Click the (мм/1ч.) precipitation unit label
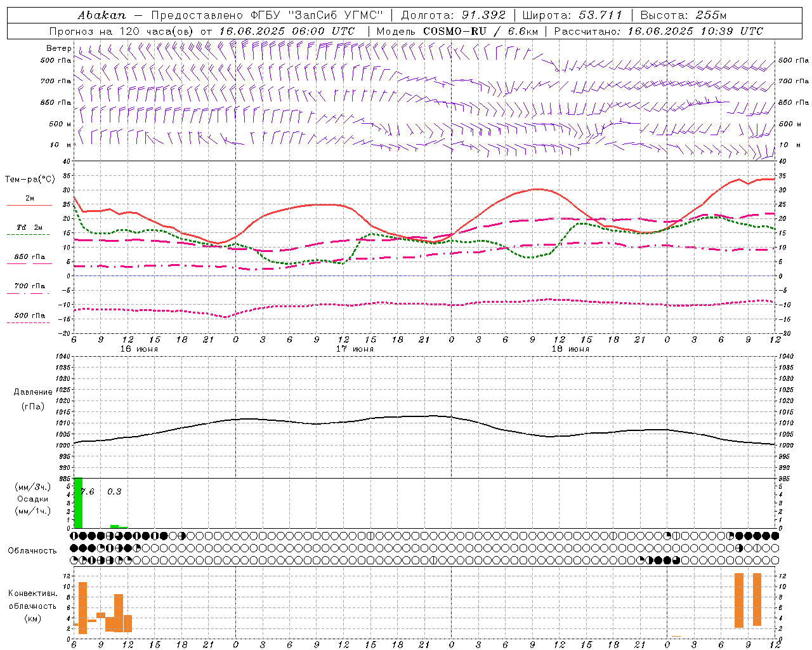Screen dimensions: 812x650 click(x=33, y=512)
